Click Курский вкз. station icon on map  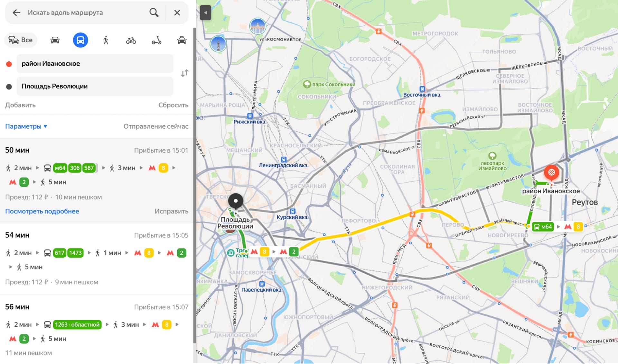[292, 211]
